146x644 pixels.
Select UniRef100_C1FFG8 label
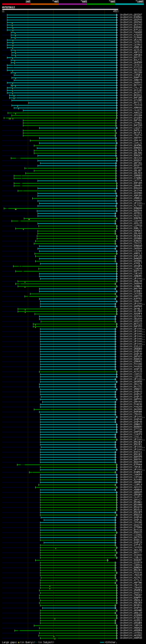click(131, 226)
